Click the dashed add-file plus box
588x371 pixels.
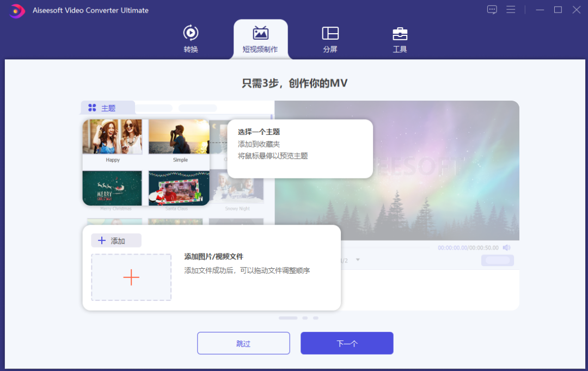point(131,277)
